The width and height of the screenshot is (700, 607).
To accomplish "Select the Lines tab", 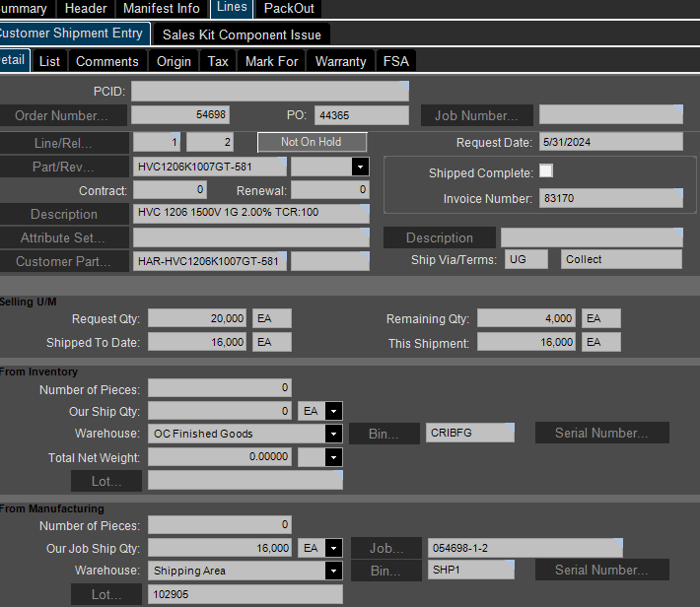I will (x=232, y=8).
